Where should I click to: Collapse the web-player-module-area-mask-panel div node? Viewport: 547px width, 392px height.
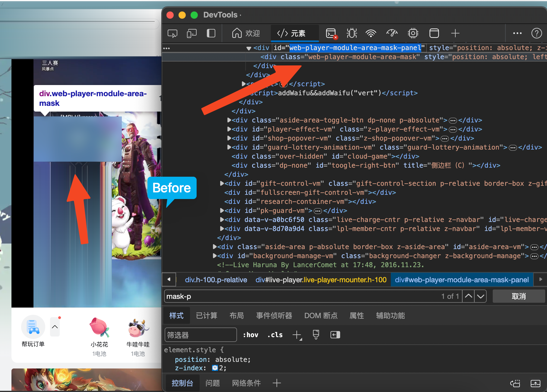249,48
